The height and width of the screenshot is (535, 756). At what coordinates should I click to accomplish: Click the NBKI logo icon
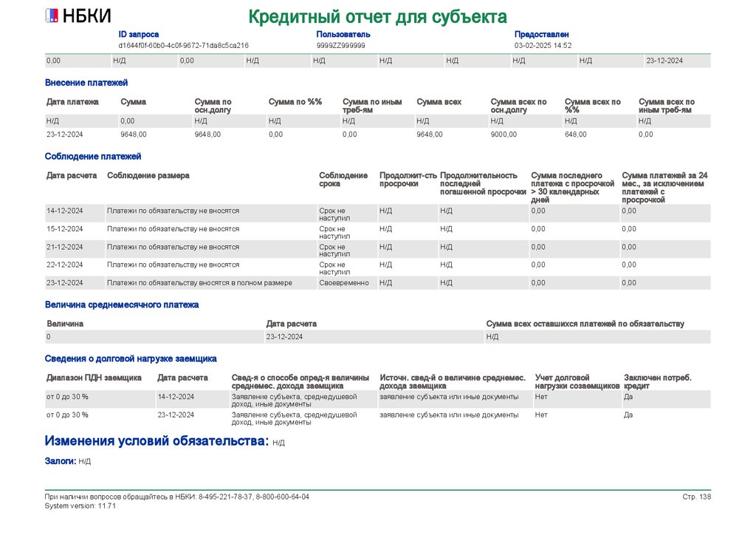[52, 16]
